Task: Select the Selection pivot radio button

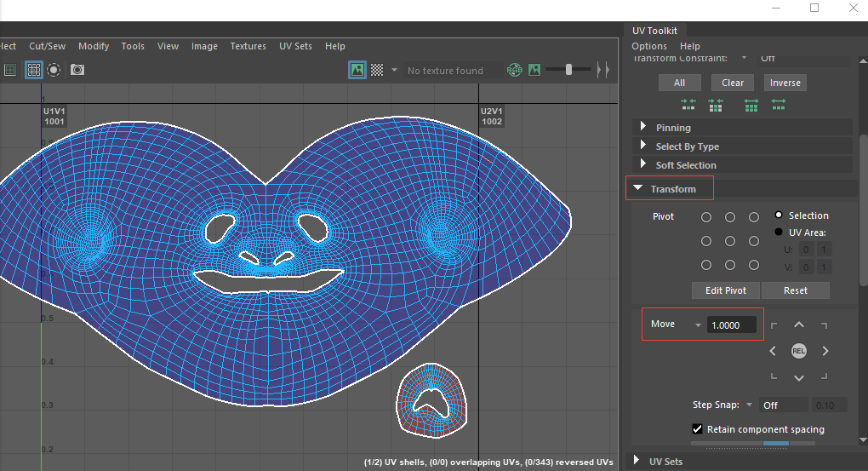Action: [x=779, y=215]
